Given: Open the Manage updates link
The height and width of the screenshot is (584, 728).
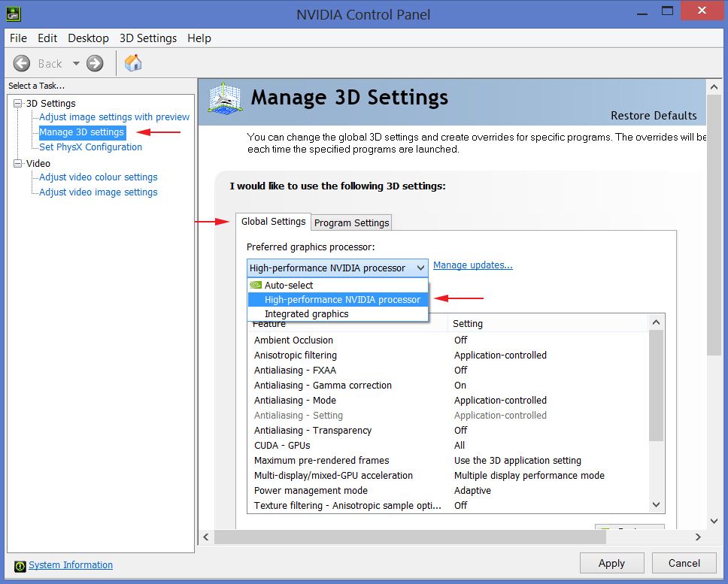Looking at the screenshot, I should click(472, 265).
